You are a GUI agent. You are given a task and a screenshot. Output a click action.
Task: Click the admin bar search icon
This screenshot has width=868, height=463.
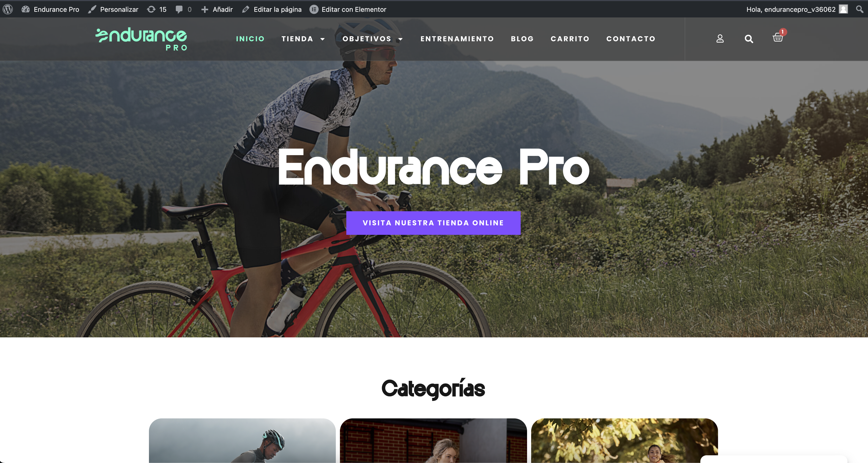click(860, 9)
